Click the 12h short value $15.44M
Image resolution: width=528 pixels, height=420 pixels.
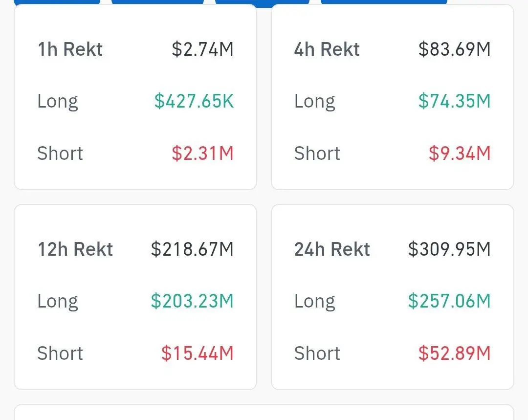tap(198, 354)
